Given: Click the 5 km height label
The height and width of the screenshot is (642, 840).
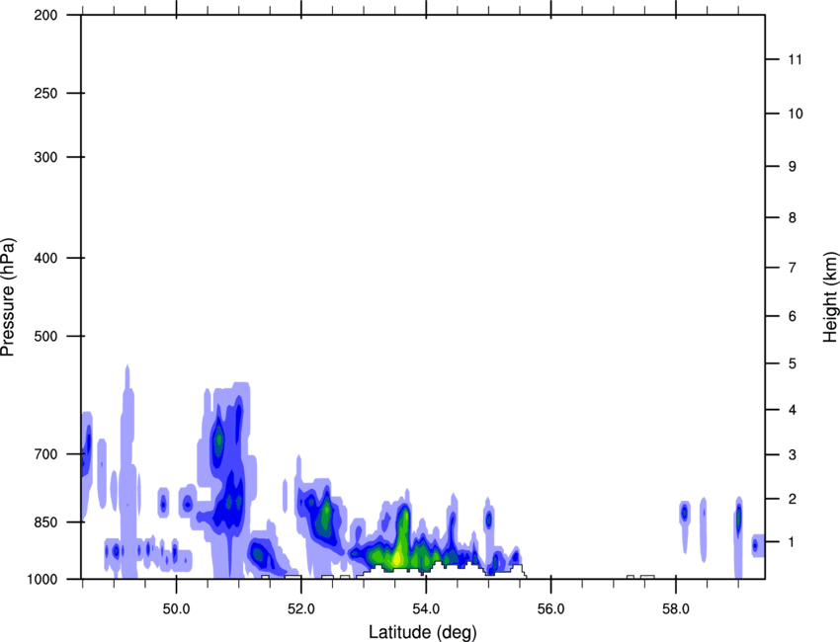Looking at the screenshot, I should point(793,363).
